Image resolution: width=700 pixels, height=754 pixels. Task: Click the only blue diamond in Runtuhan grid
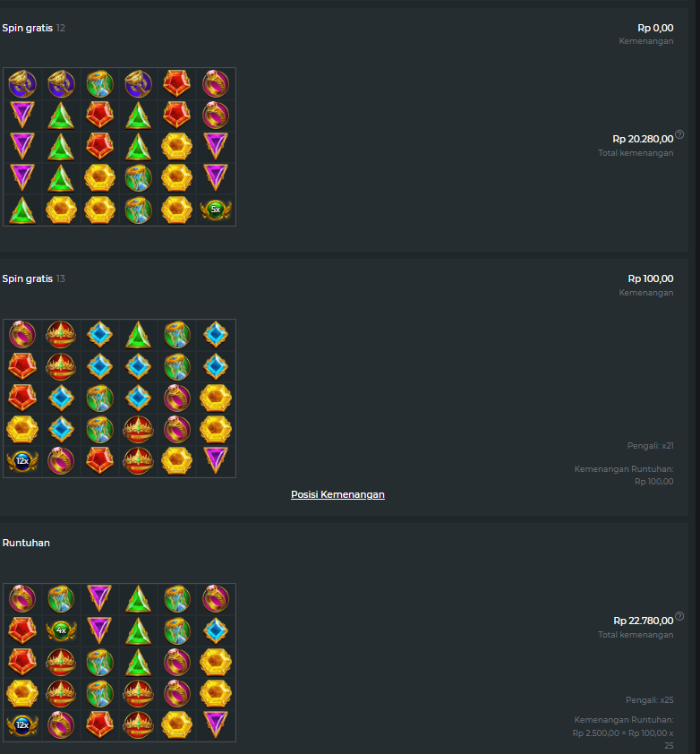216,630
